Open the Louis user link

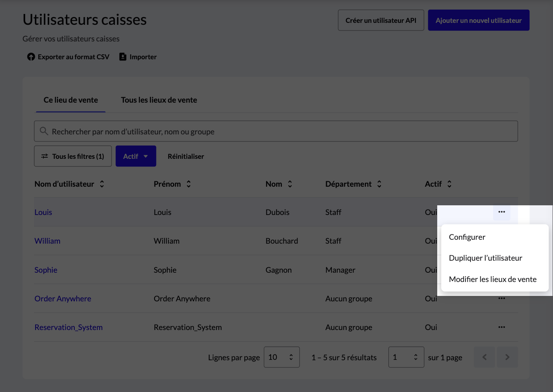coord(43,212)
